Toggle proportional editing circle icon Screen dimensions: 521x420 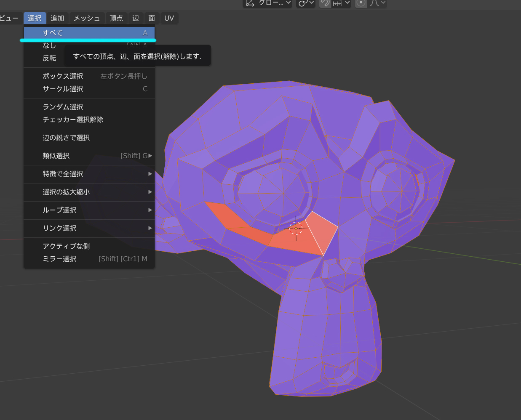[361, 3]
